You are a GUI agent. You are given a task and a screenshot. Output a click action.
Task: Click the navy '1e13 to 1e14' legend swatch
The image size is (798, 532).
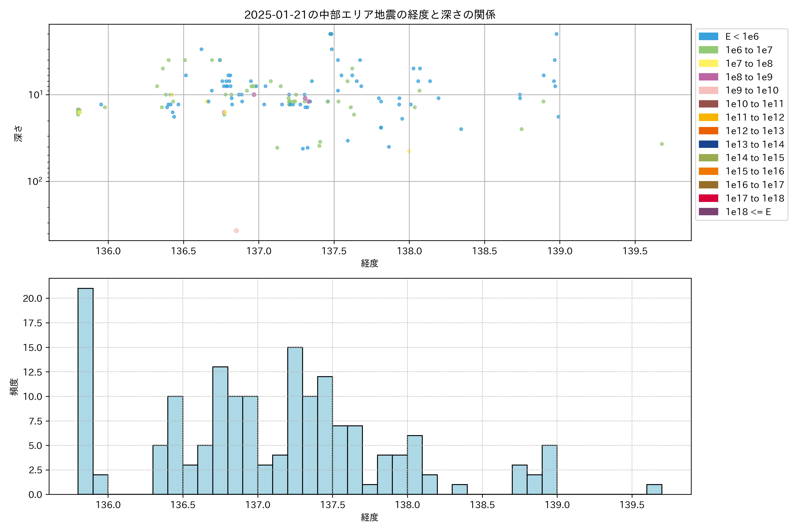(x=708, y=144)
